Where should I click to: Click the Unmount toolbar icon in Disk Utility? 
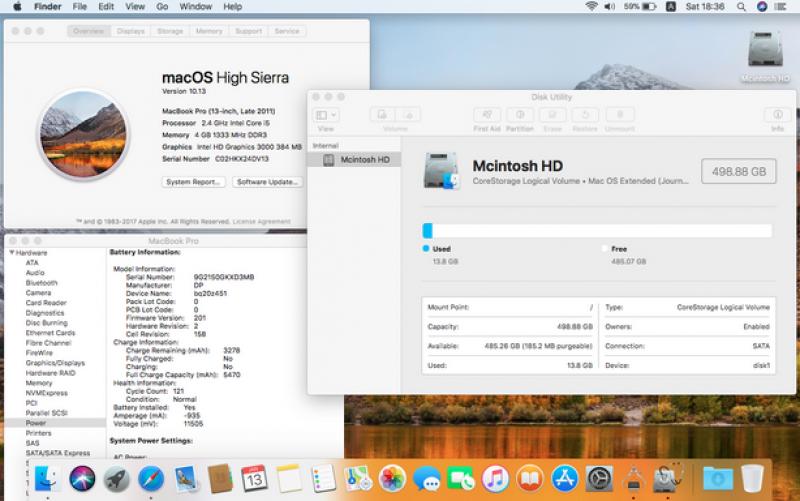(x=620, y=115)
